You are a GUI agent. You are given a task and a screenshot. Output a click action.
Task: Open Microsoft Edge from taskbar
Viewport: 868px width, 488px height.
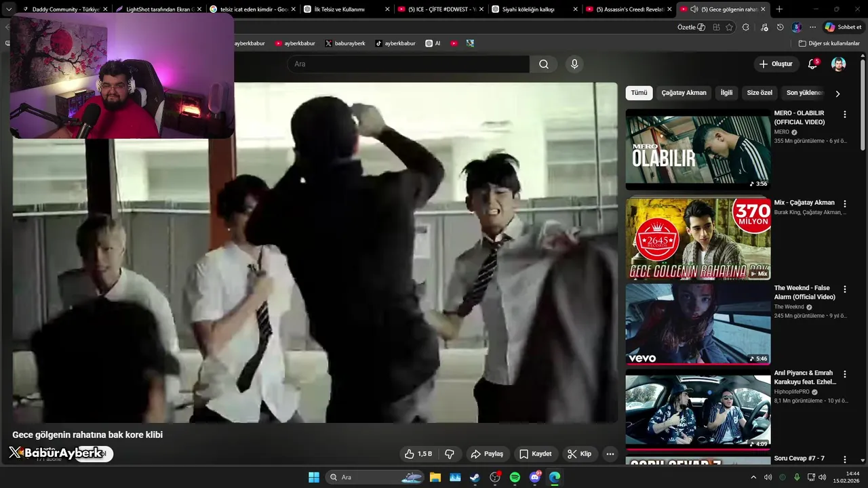[x=555, y=477]
